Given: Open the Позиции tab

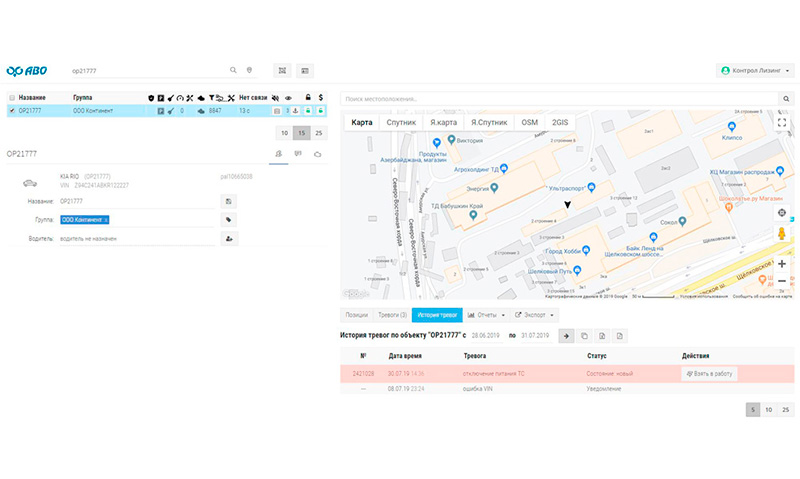Looking at the screenshot, I should [x=357, y=315].
